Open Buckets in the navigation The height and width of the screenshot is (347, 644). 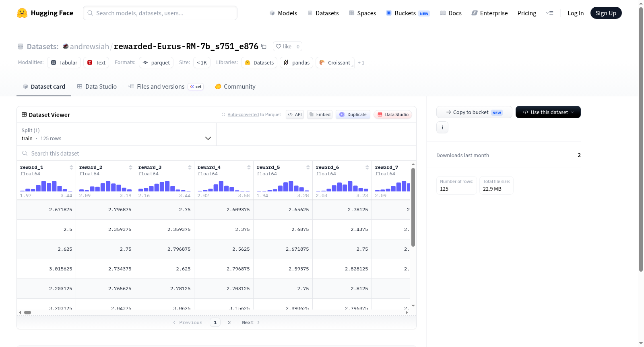pyautogui.click(x=408, y=13)
